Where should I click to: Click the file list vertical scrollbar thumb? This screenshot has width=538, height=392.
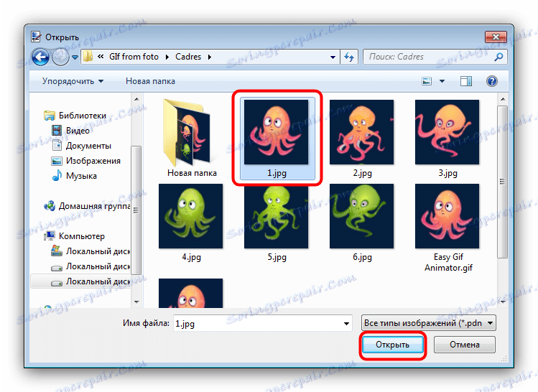coord(503,182)
